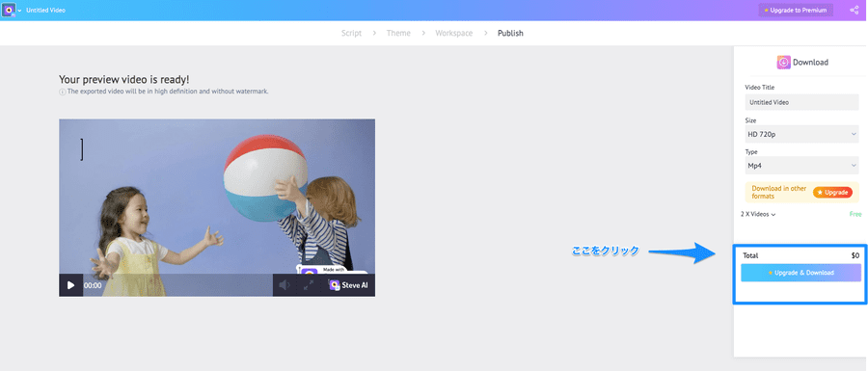868x371 pixels.
Task: Mute the video with speaker icon
Action: tap(285, 285)
